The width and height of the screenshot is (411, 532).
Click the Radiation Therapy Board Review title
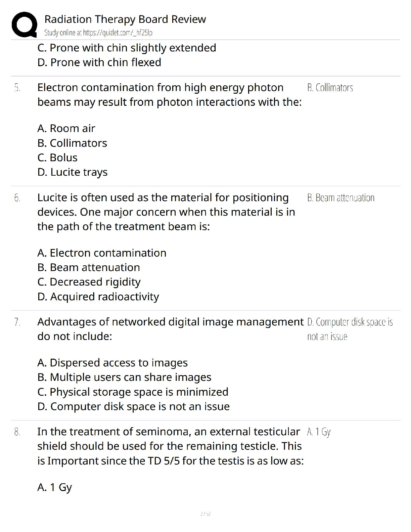click(125, 19)
